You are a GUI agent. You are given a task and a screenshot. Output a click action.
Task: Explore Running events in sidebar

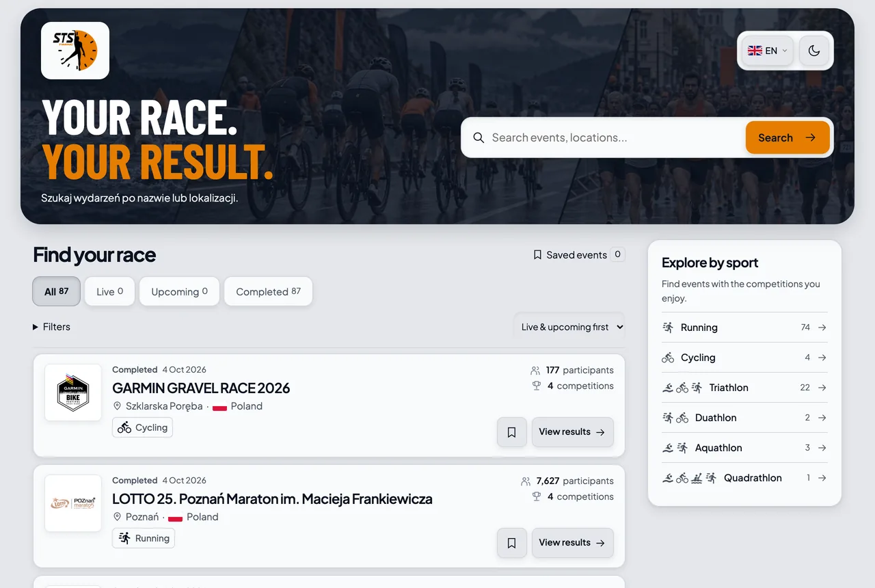(x=744, y=328)
